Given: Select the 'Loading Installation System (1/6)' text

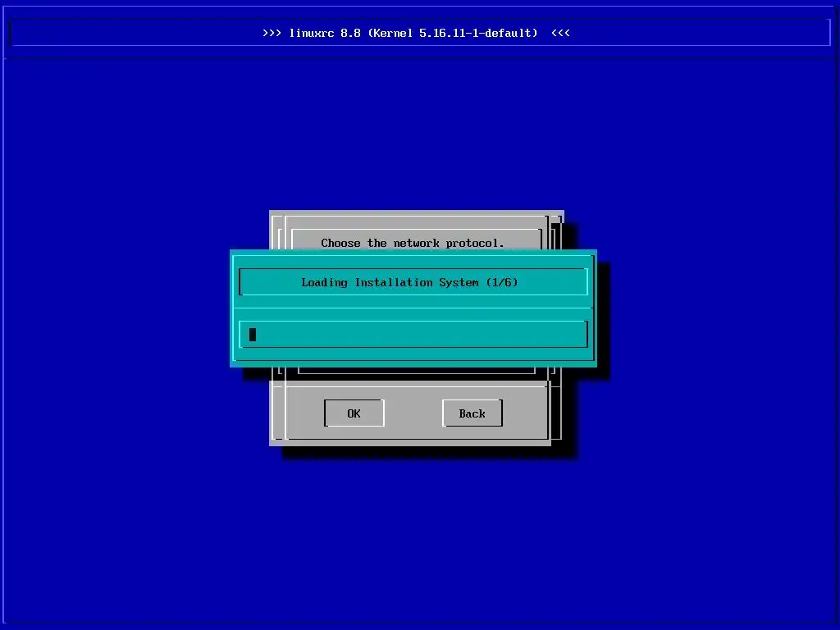Looking at the screenshot, I should coord(410,282).
